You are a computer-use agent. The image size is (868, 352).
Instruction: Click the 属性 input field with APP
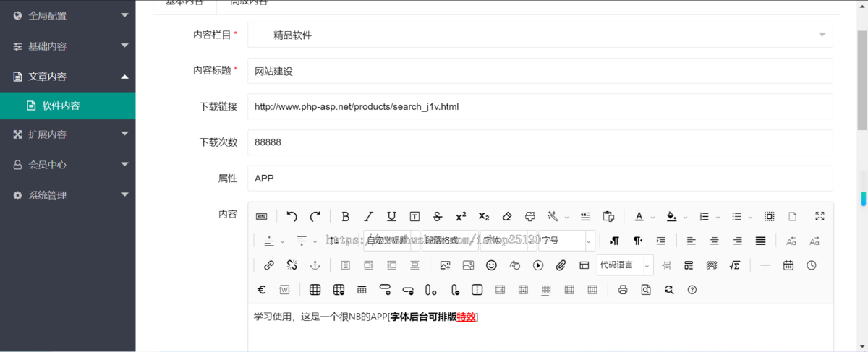(x=540, y=178)
